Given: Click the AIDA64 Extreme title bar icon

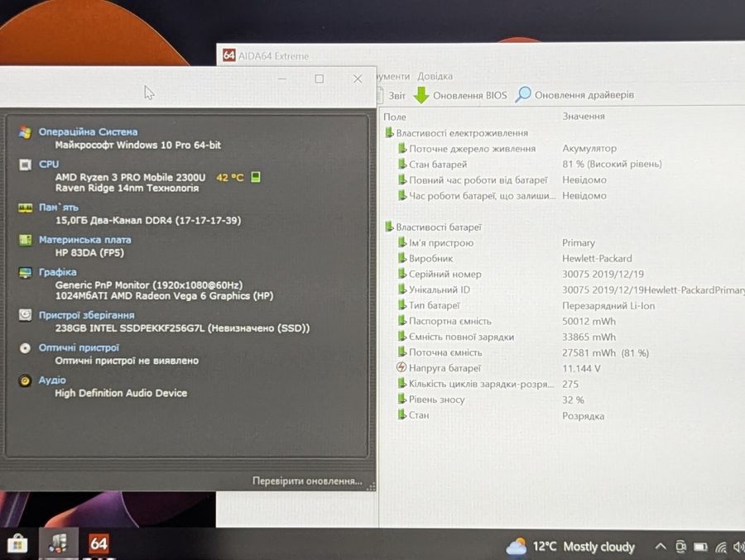Looking at the screenshot, I should [228, 55].
